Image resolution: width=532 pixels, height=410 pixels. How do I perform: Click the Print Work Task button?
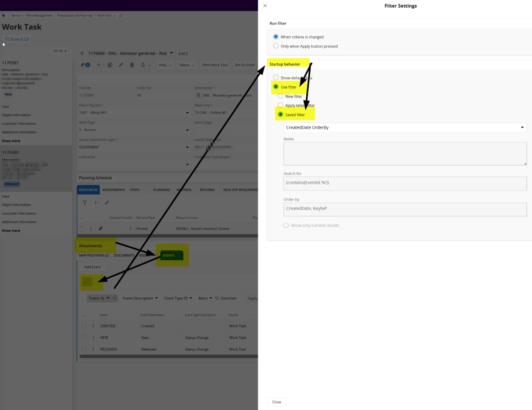[215, 65]
